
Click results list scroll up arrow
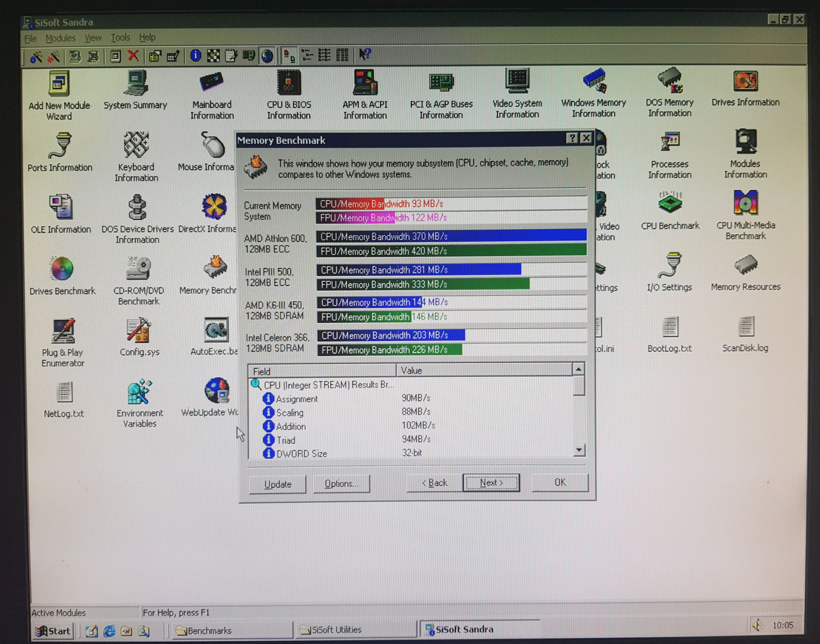578,369
